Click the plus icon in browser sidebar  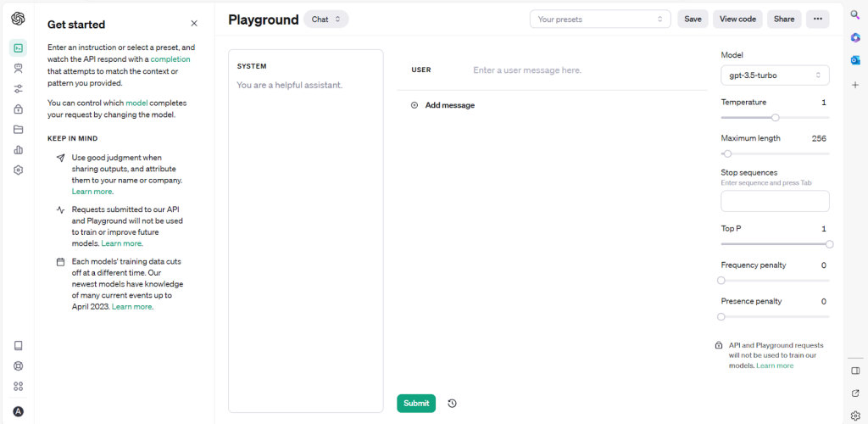point(855,85)
